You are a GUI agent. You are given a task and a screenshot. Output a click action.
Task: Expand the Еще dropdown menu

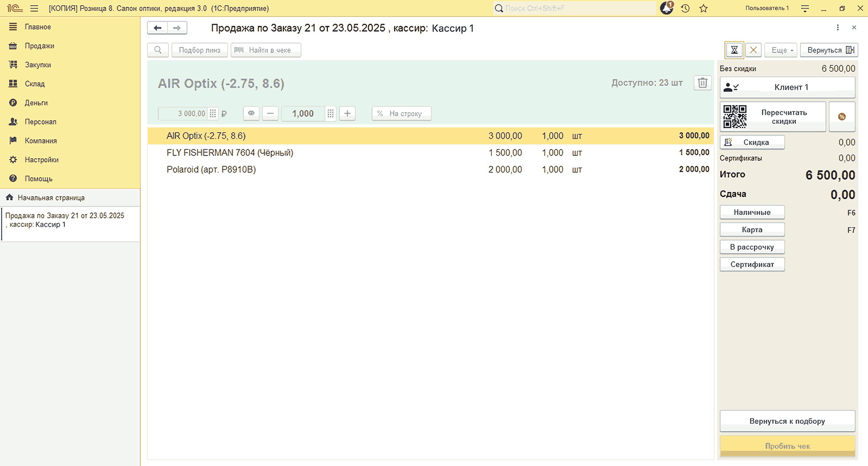tap(781, 50)
